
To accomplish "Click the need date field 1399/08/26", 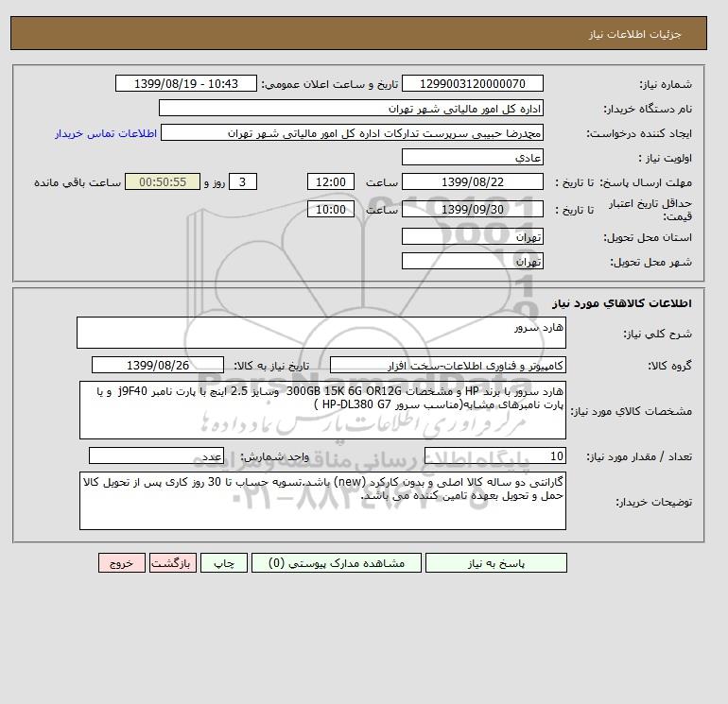I will pyautogui.click(x=158, y=365).
